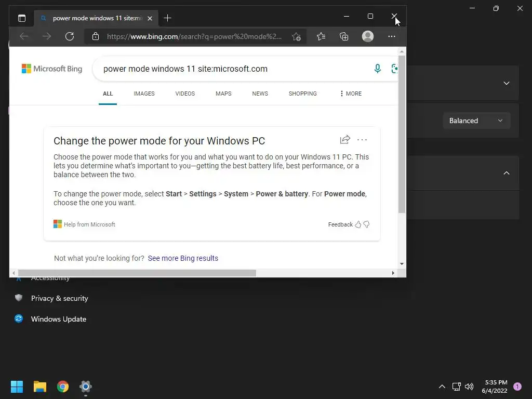This screenshot has height=399, width=532.
Task: Show hidden system tray icons
Action: click(x=442, y=387)
